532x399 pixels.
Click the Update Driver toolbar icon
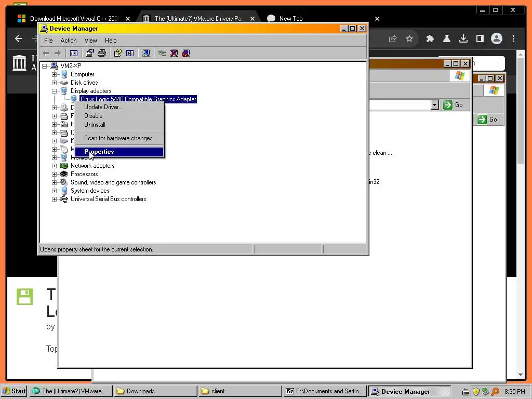[x=162, y=54]
